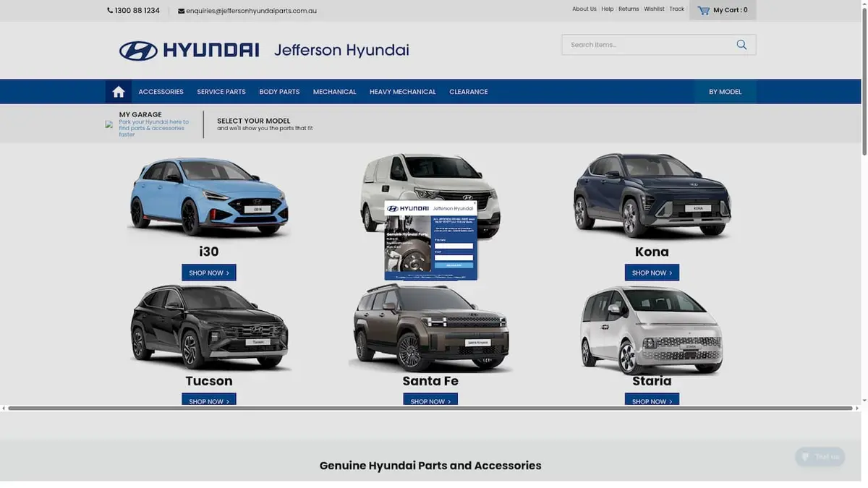Expand the By Model dropdown
The image size is (868, 488).
pyautogui.click(x=725, y=92)
